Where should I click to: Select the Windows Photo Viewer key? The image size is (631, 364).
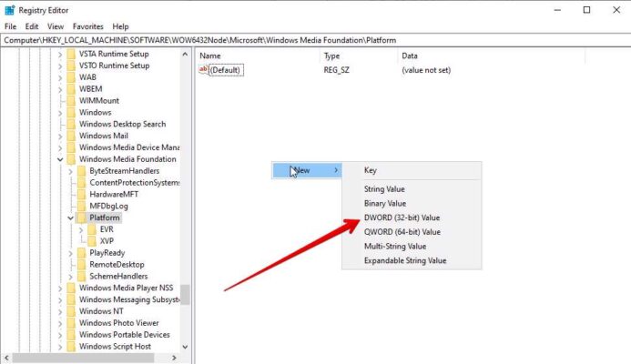point(118,323)
